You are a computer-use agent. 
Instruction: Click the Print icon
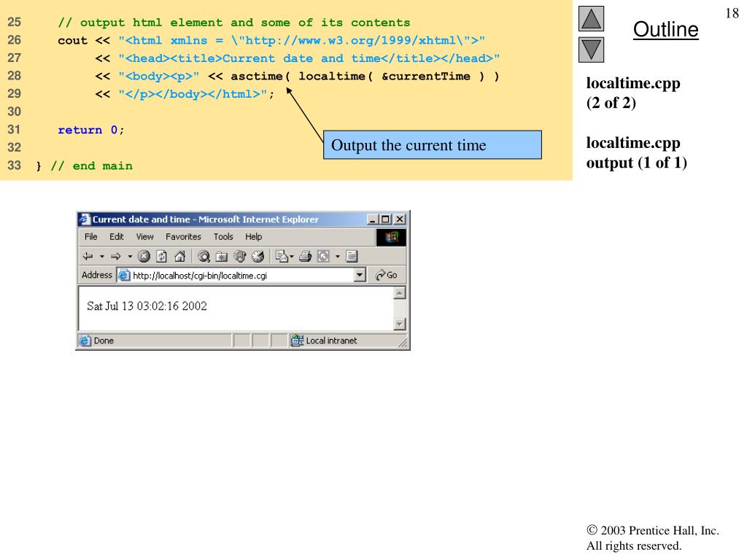click(306, 257)
